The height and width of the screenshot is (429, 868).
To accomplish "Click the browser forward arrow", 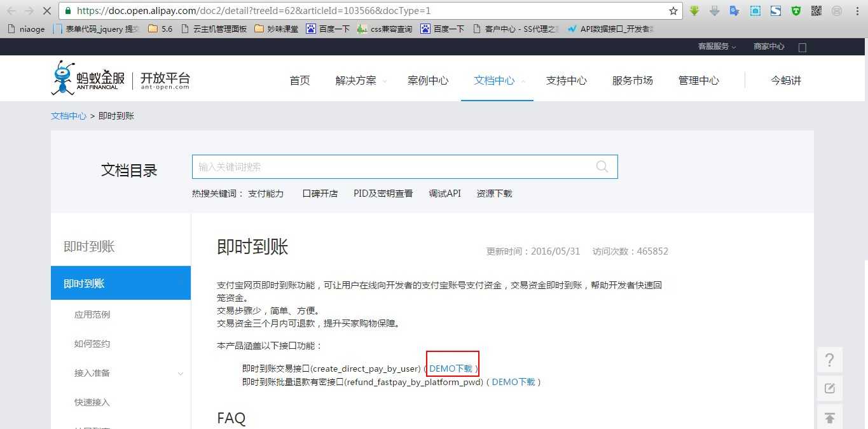I will click(29, 11).
